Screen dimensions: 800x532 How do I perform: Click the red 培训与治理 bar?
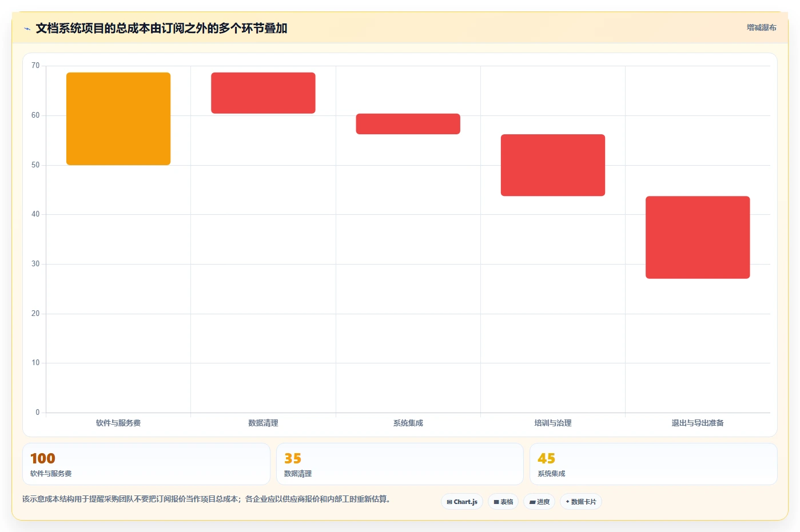click(553, 165)
